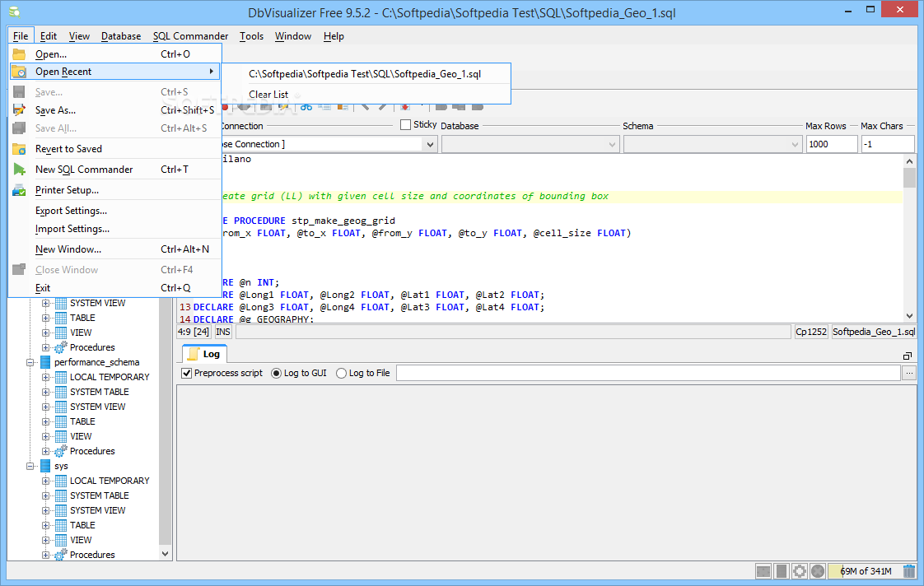
Task: Click the blue database icon of sys
Action: [45, 466]
